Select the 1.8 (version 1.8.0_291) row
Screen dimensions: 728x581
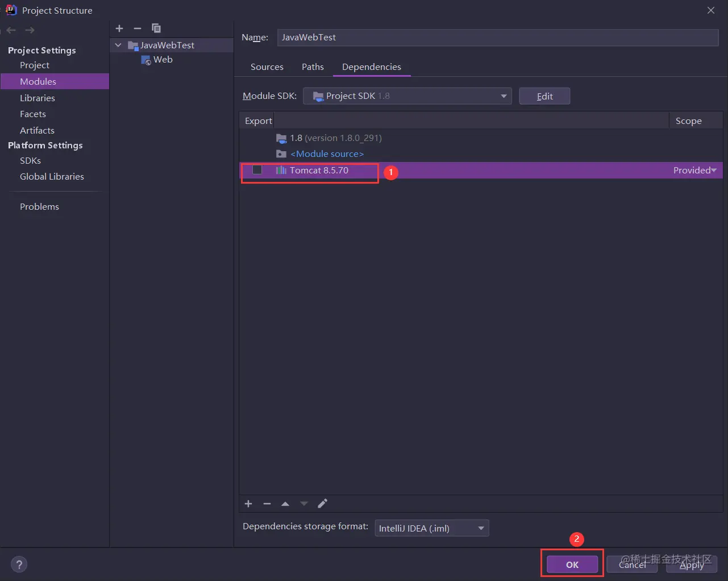[x=481, y=138]
